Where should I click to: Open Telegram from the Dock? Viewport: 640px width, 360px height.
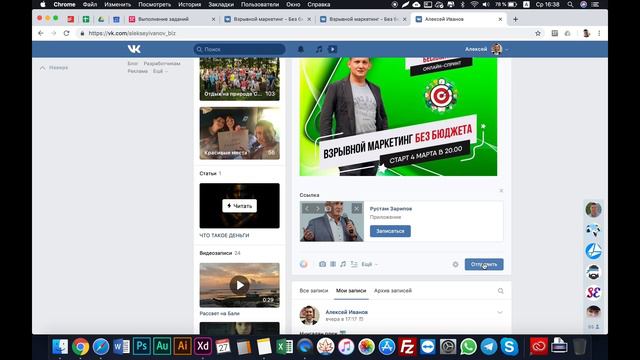point(489,347)
